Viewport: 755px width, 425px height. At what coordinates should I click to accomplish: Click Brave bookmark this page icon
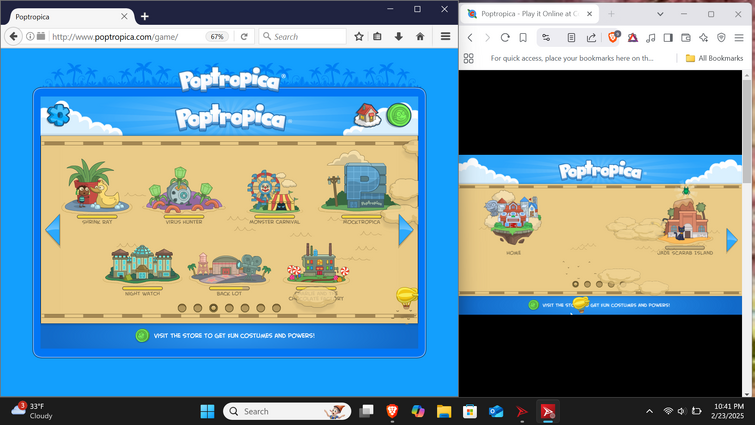[523, 38]
